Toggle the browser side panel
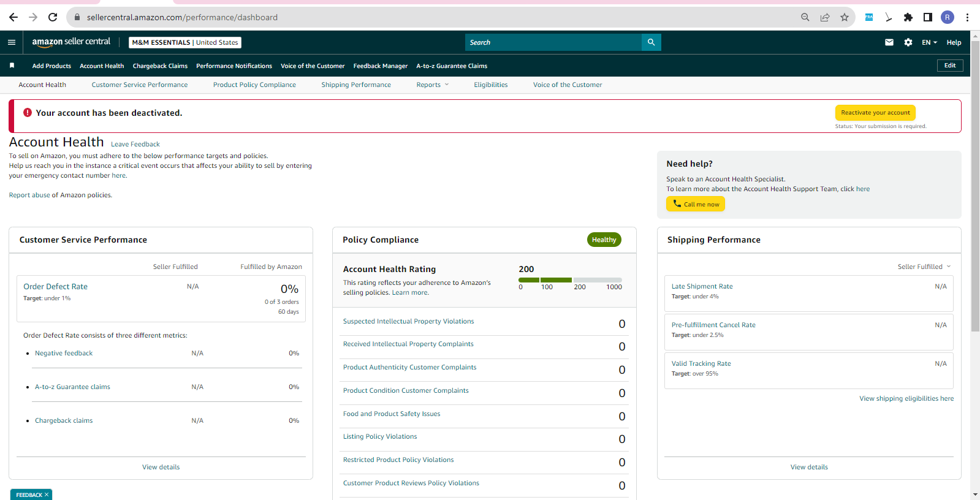This screenshot has width=980, height=500. point(928,17)
